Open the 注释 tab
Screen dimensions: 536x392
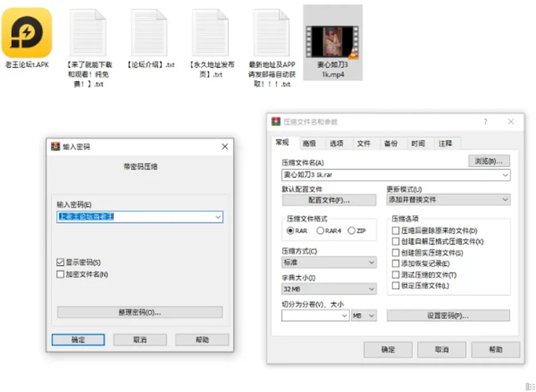click(x=446, y=144)
